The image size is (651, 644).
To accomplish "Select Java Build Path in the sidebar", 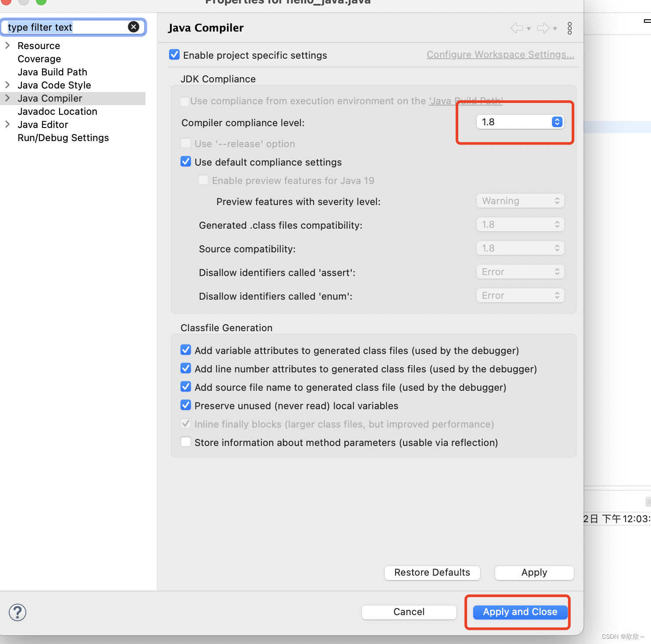I will coord(52,72).
